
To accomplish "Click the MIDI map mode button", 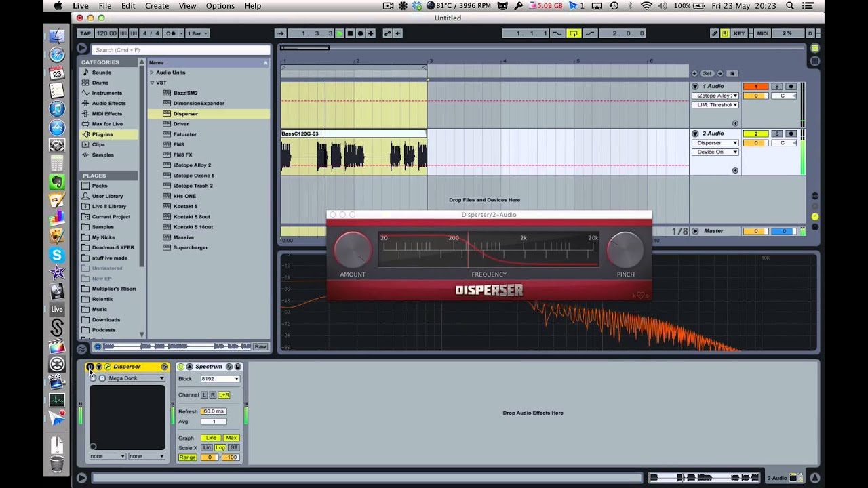I will coord(762,33).
